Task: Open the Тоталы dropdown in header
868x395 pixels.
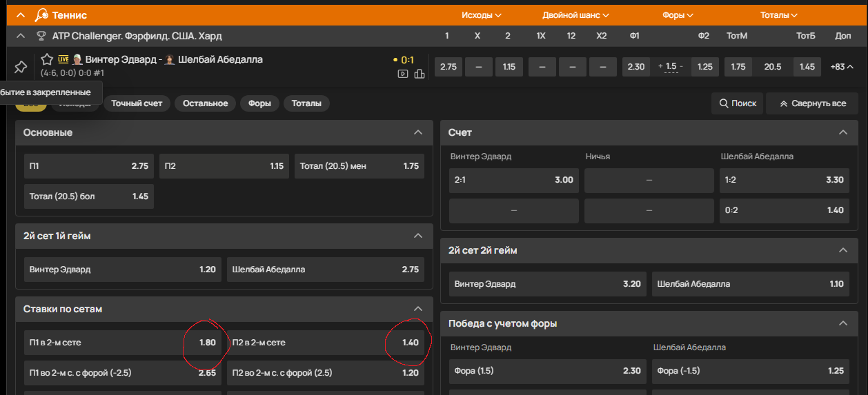Action: (778, 15)
